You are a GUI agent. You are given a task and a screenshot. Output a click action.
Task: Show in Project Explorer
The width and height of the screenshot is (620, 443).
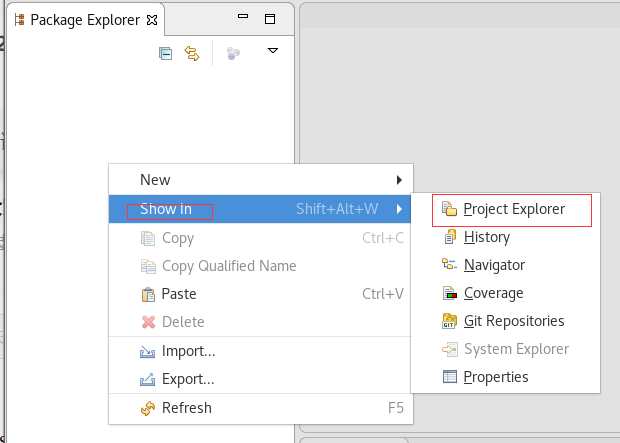(x=505, y=209)
